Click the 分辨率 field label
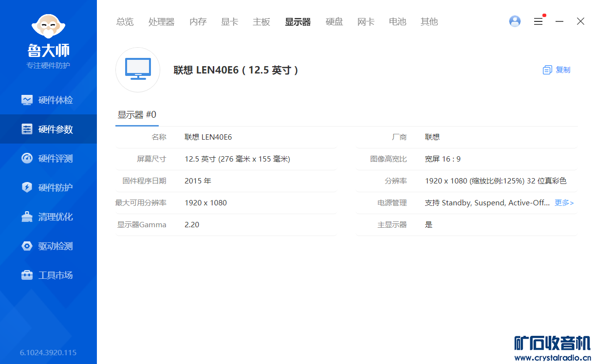595x364 pixels. pos(396,181)
